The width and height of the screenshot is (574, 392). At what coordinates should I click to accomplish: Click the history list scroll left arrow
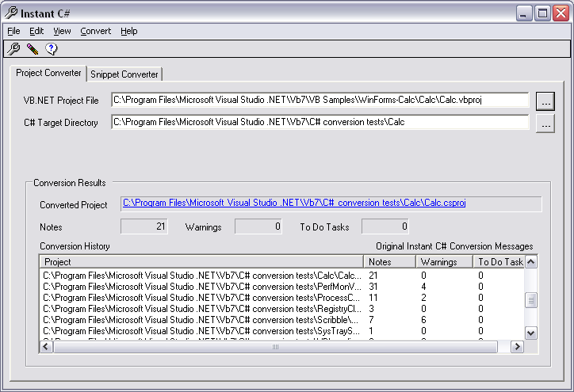tap(46, 347)
